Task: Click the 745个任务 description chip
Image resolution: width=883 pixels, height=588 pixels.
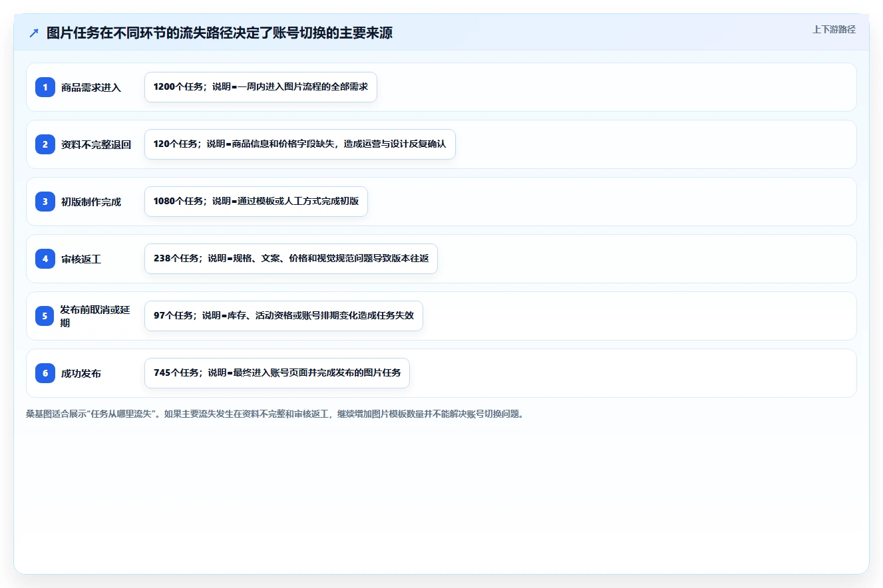Action: (277, 373)
